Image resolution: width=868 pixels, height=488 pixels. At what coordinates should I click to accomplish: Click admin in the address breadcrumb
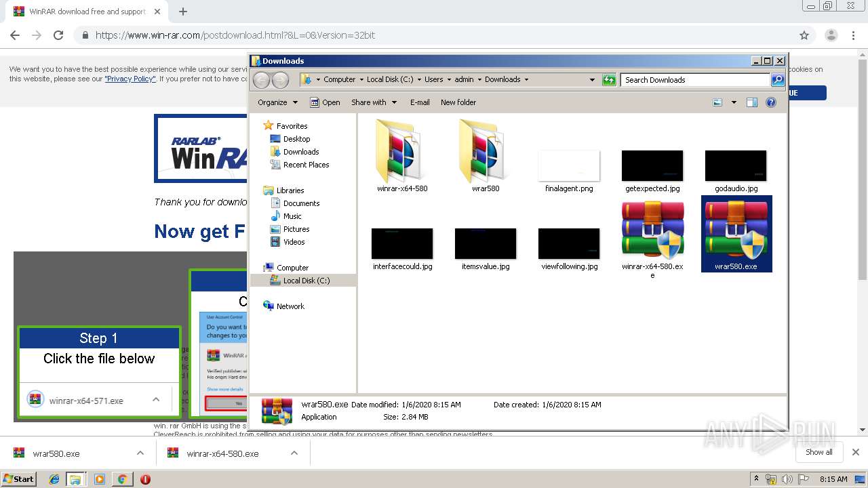coord(464,79)
